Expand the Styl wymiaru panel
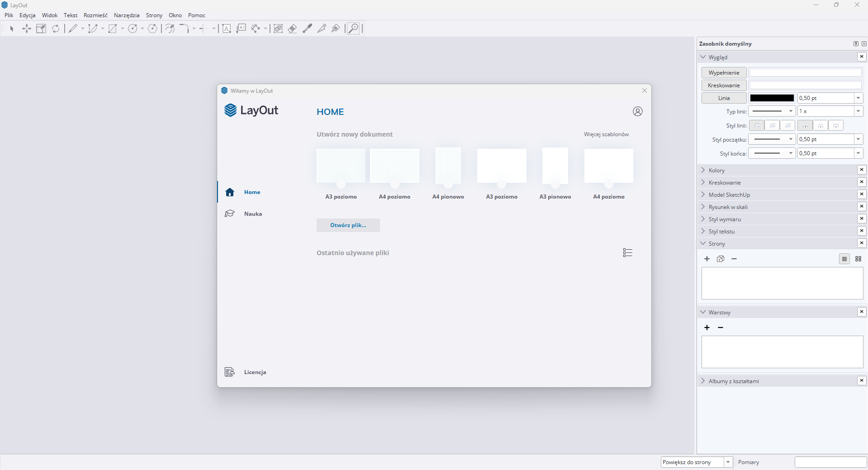 (703, 219)
